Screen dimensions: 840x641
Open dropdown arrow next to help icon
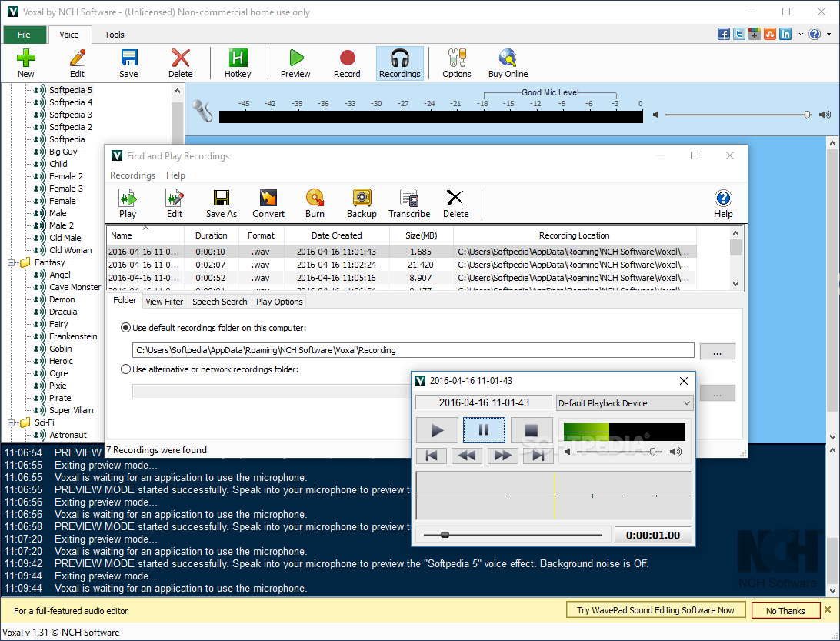tap(828, 35)
